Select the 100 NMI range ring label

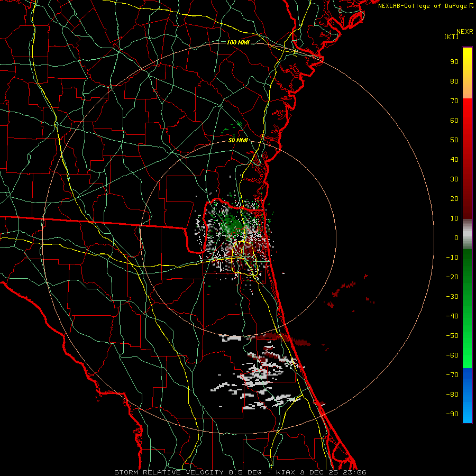point(239,42)
